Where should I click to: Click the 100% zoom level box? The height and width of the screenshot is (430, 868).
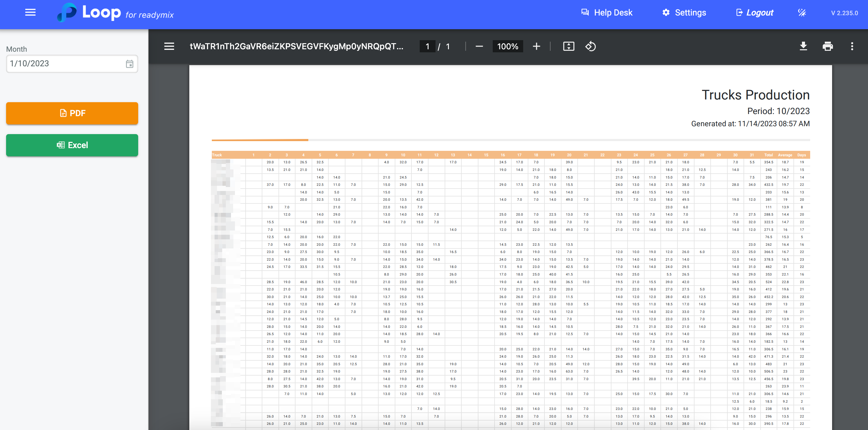[507, 47]
